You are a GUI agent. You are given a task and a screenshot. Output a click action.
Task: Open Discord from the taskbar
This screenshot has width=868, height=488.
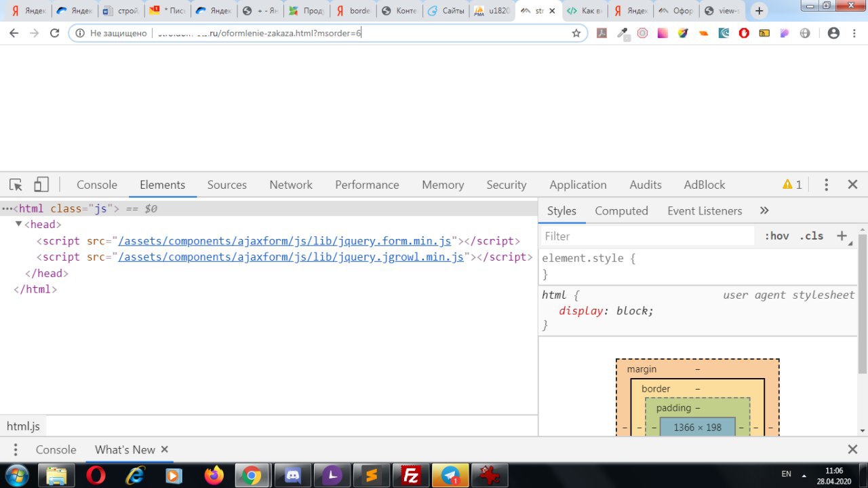coord(293,476)
